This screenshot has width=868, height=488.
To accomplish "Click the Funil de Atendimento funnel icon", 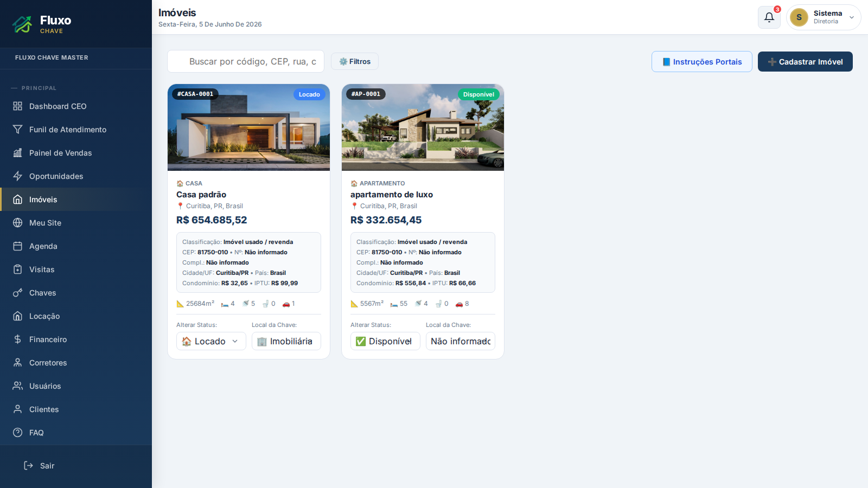I will pos(17,130).
